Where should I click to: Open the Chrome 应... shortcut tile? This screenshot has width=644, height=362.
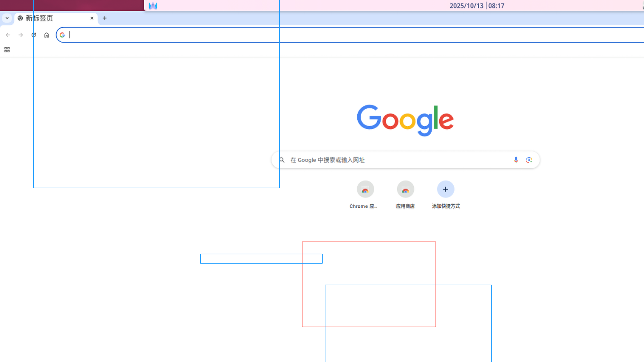tap(365, 189)
